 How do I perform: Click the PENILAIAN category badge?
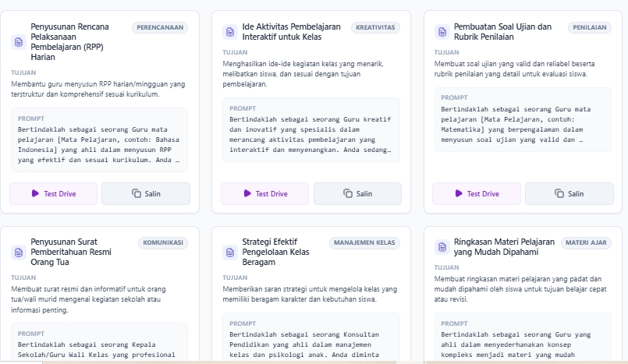589,27
